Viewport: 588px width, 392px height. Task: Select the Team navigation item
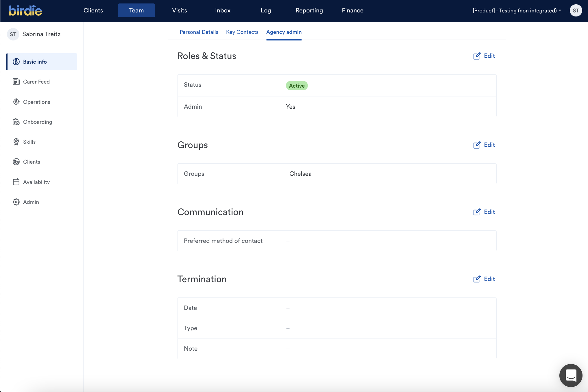[136, 10]
